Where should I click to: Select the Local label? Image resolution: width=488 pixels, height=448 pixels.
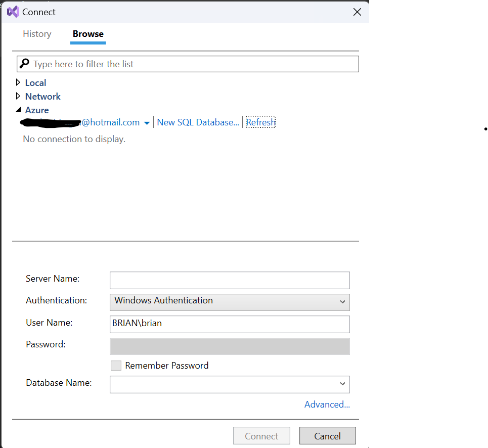tap(35, 83)
